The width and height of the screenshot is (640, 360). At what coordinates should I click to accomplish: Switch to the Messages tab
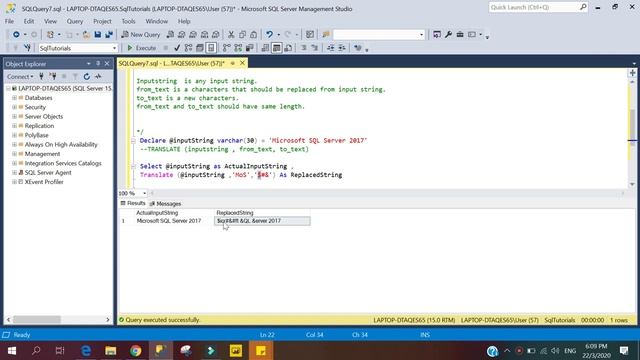pyautogui.click(x=165, y=204)
